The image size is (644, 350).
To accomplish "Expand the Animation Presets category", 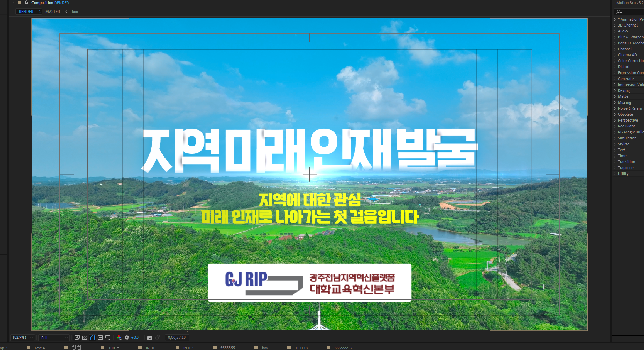I will point(615,19).
